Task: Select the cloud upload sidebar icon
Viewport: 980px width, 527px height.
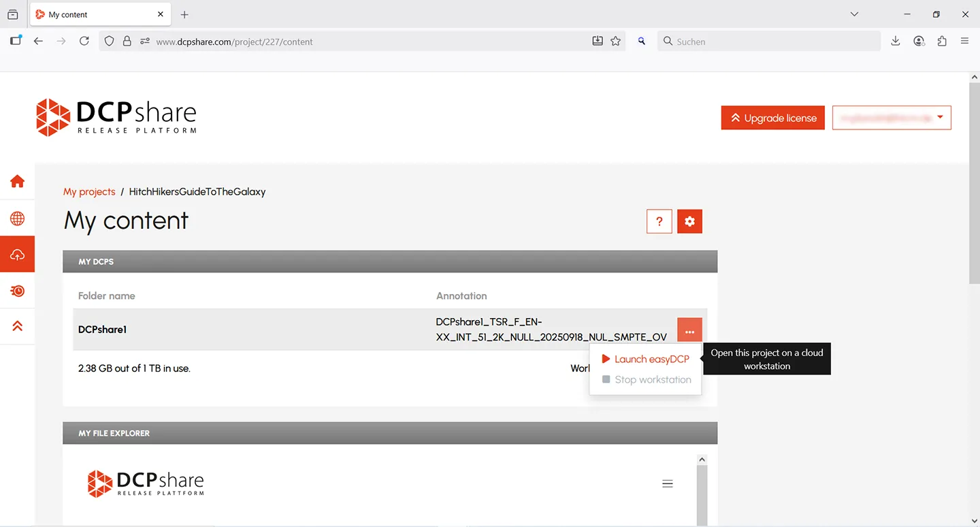Action: point(18,255)
